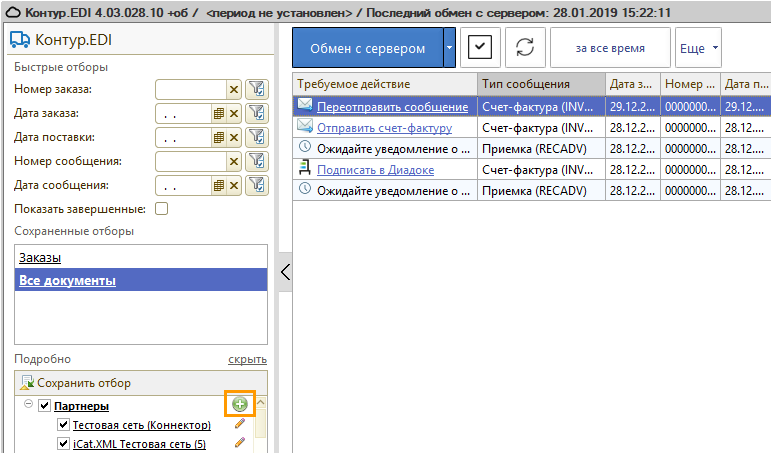Sort by Требуемое действие column header
The image size is (771, 453).
pyautogui.click(x=385, y=84)
